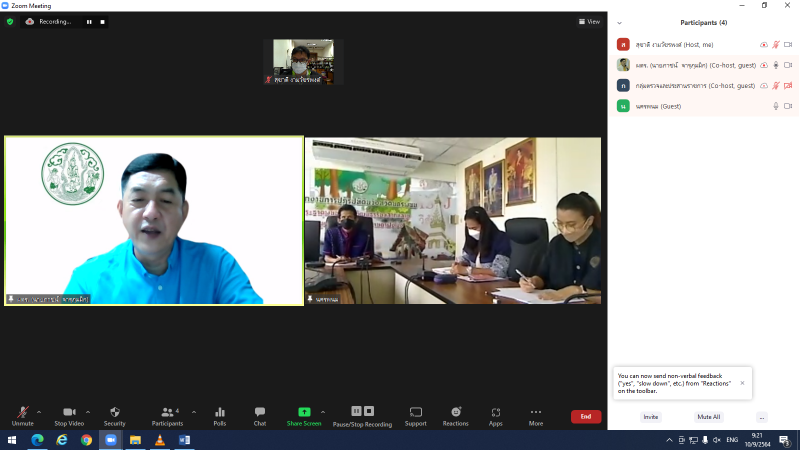Stop Video from the meeting toolbar
Image resolution: width=800 pixels, height=450 pixels.
(x=69, y=416)
